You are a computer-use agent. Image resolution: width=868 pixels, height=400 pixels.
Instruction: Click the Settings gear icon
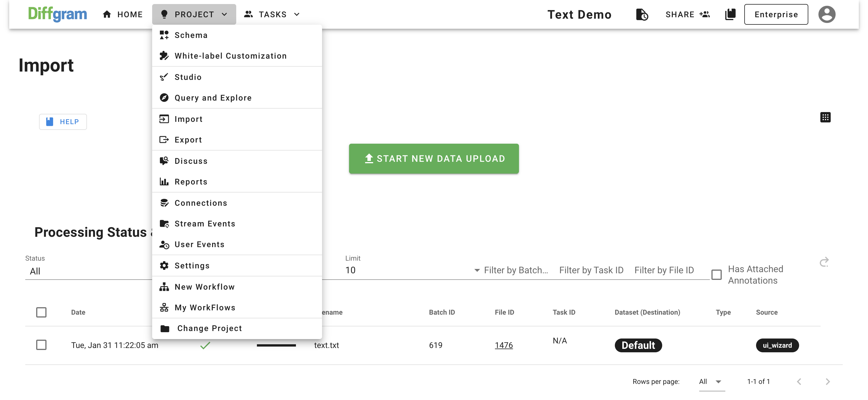(164, 266)
